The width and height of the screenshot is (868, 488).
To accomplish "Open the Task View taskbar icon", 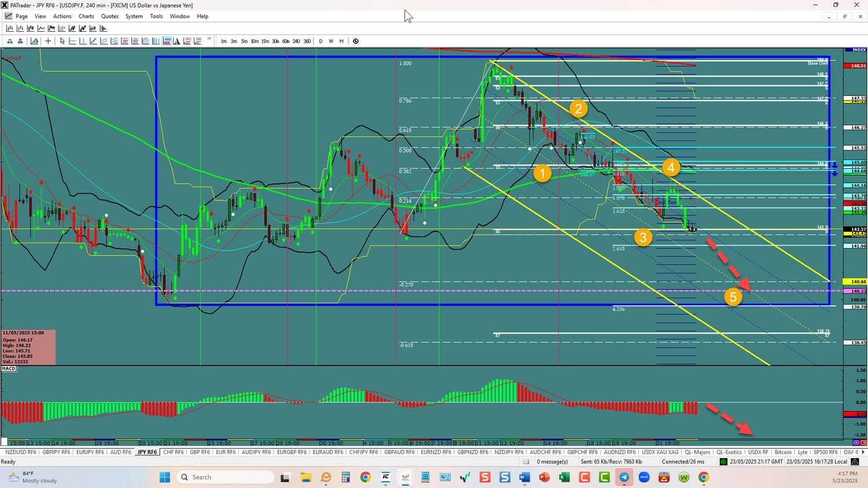I will click(x=285, y=477).
